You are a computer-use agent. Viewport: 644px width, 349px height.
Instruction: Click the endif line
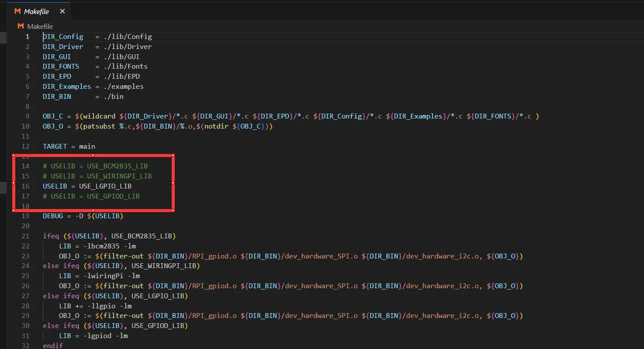(53, 346)
